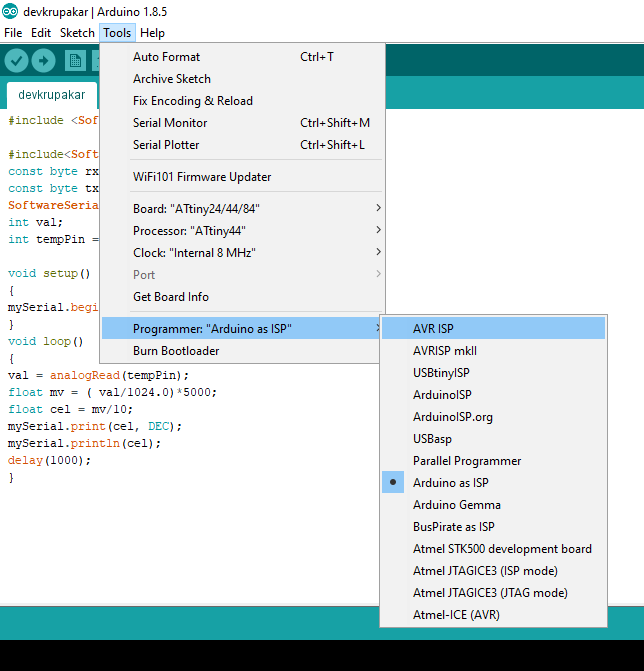Select AVRISP mkII programmer
The width and height of the screenshot is (644, 671).
click(493, 351)
